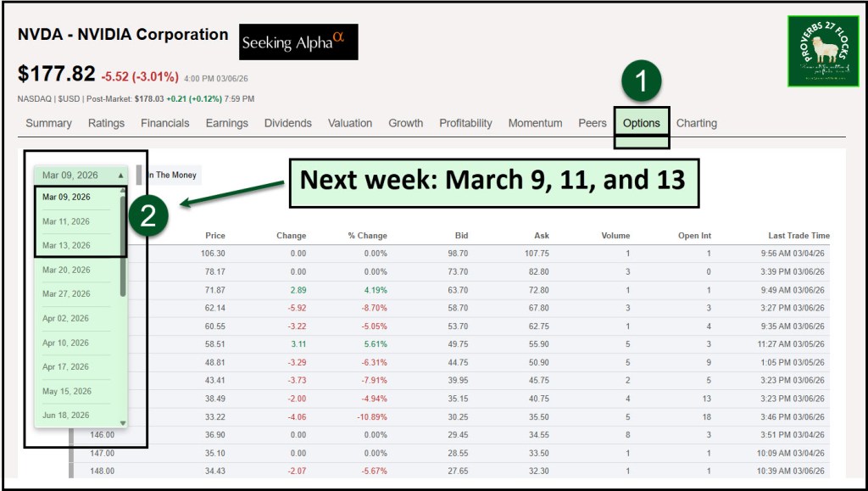This screenshot has height=491, width=868.
Task: Click the Seeking Alpha logo
Action: (298, 42)
